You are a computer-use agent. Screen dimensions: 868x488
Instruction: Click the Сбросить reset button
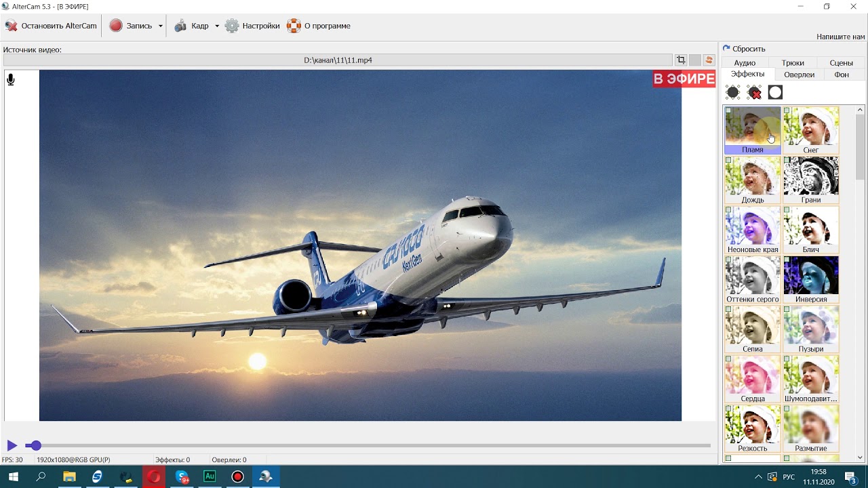[744, 49]
